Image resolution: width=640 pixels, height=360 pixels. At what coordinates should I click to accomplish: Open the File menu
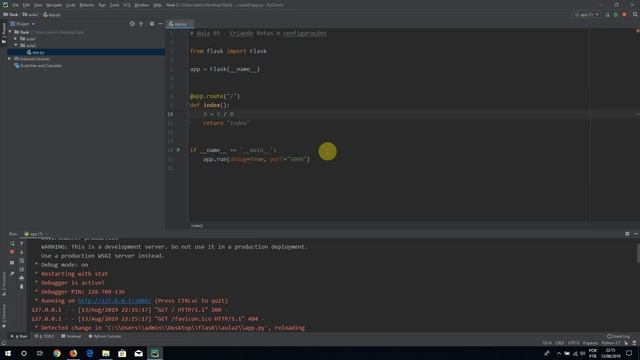point(16,5)
